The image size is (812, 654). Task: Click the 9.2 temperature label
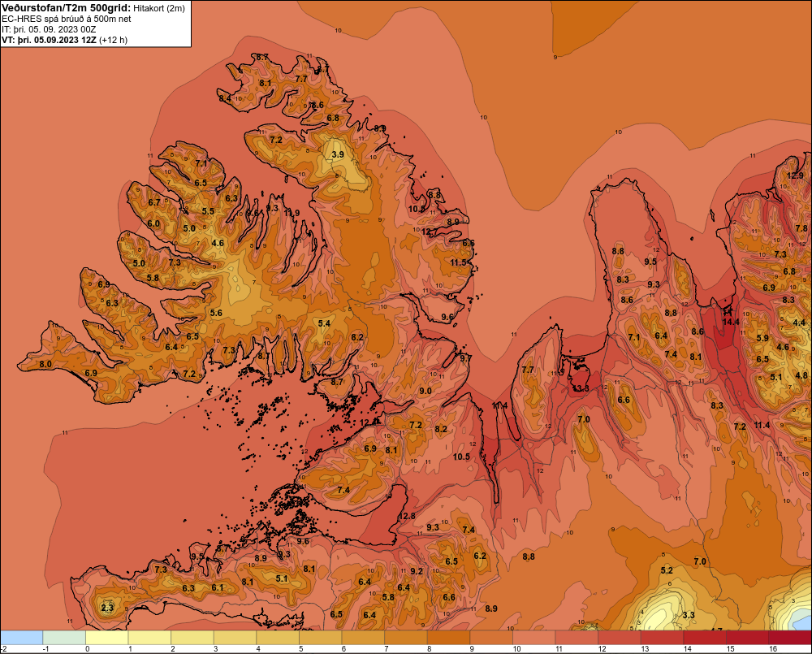(417, 571)
